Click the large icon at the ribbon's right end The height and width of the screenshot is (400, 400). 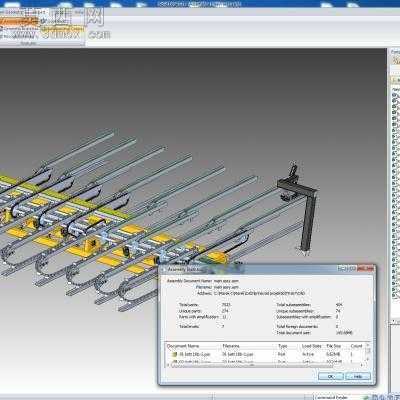coord(94,17)
